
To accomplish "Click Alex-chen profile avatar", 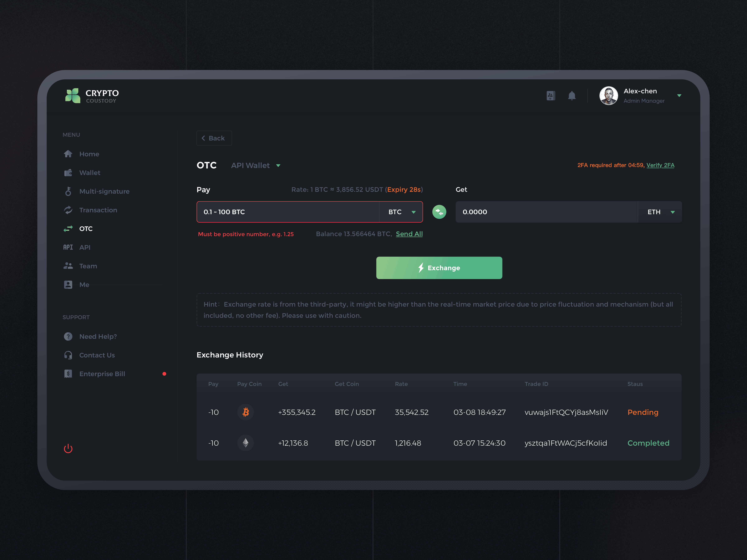I will tap(608, 96).
